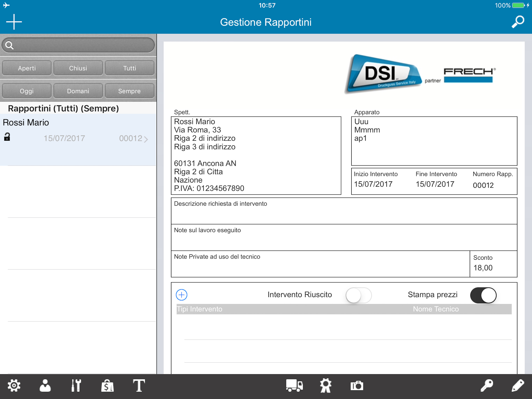Open the wrench and screwdriver tools icon
The height and width of the screenshot is (399, 532).
tap(76, 386)
